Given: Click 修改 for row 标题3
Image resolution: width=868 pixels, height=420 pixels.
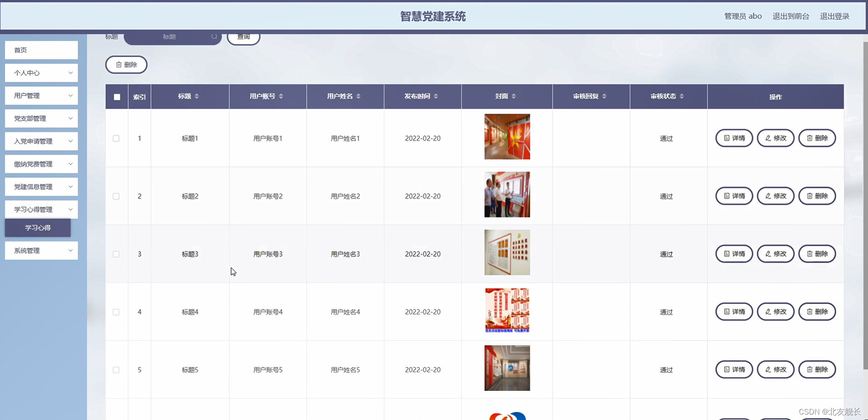Looking at the screenshot, I should tap(776, 253).
